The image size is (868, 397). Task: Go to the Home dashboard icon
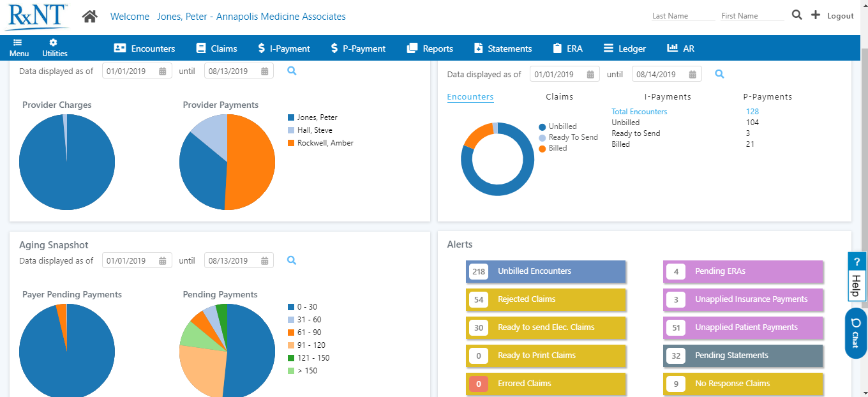coord(89,17)
